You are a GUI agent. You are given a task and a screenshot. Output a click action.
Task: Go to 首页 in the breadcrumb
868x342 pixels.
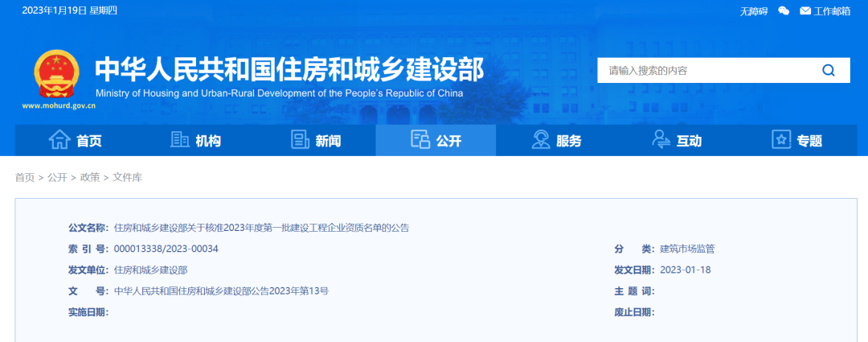25,177
